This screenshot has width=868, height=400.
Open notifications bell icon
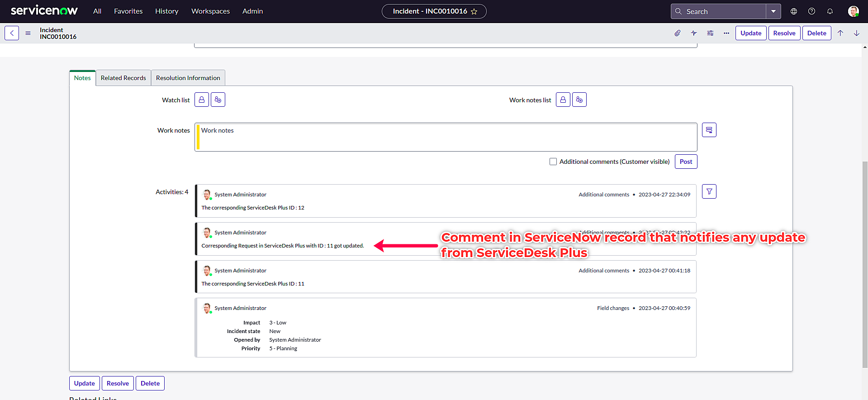click(x=830, y=11)
